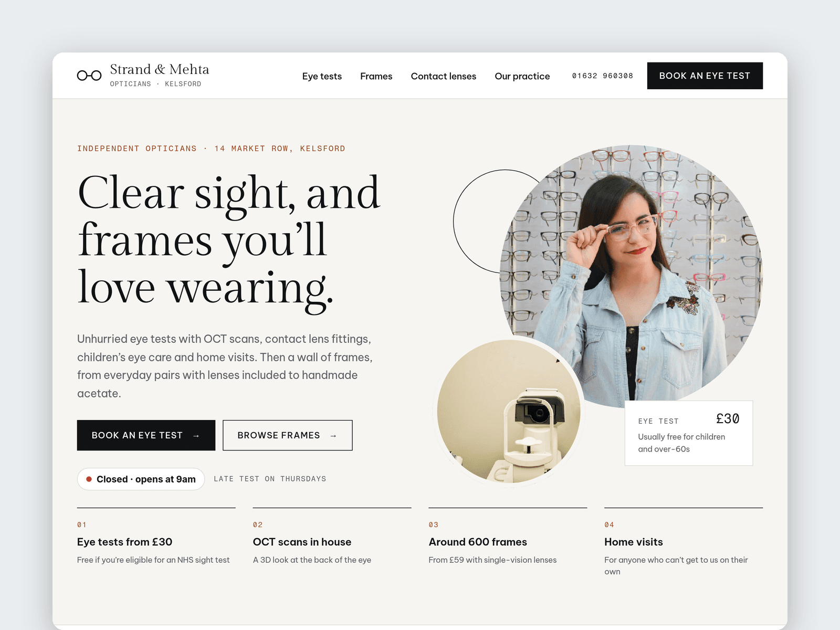This screenshot has width=840, height=630.
Task: Click the Closed · opens at 9am status pill
Action: pyautogui.click(x=141, y=479)
